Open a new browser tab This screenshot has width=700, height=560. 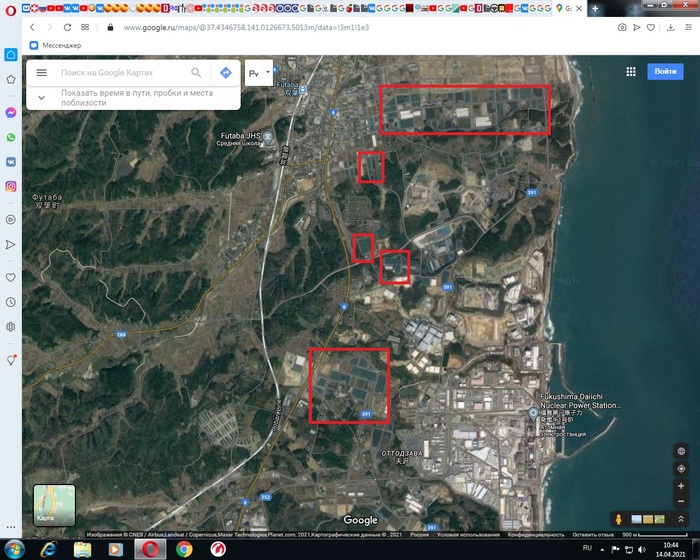tap(595, 8)
